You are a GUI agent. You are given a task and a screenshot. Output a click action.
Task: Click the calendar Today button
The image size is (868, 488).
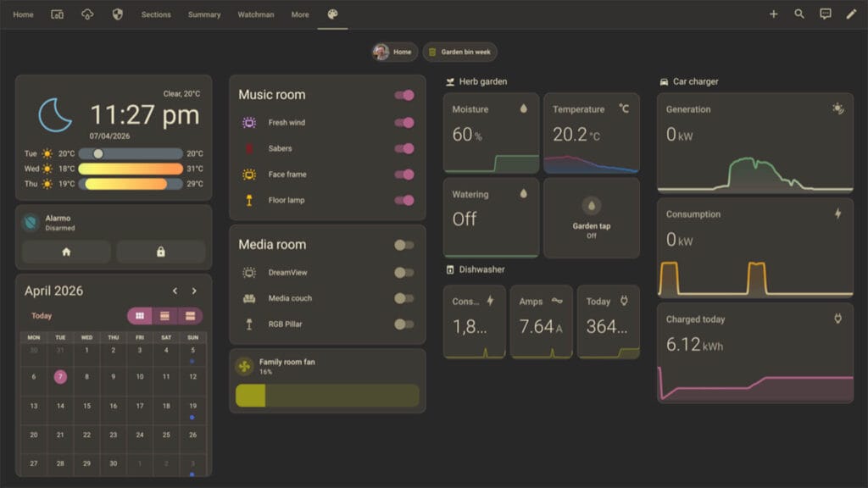coord(42,316)
